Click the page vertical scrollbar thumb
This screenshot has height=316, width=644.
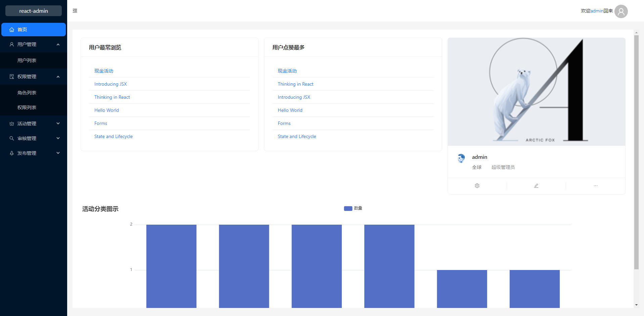click(636, 152)
